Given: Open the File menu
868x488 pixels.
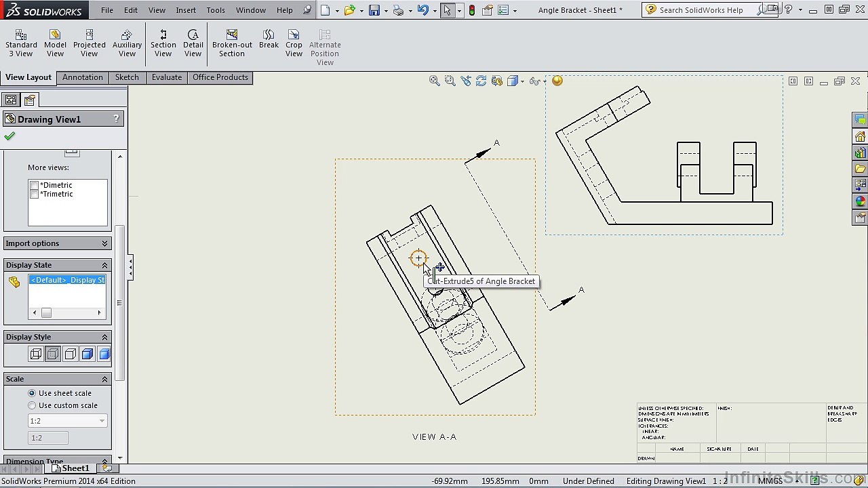Looking at the screenshot, I should 107,10.
